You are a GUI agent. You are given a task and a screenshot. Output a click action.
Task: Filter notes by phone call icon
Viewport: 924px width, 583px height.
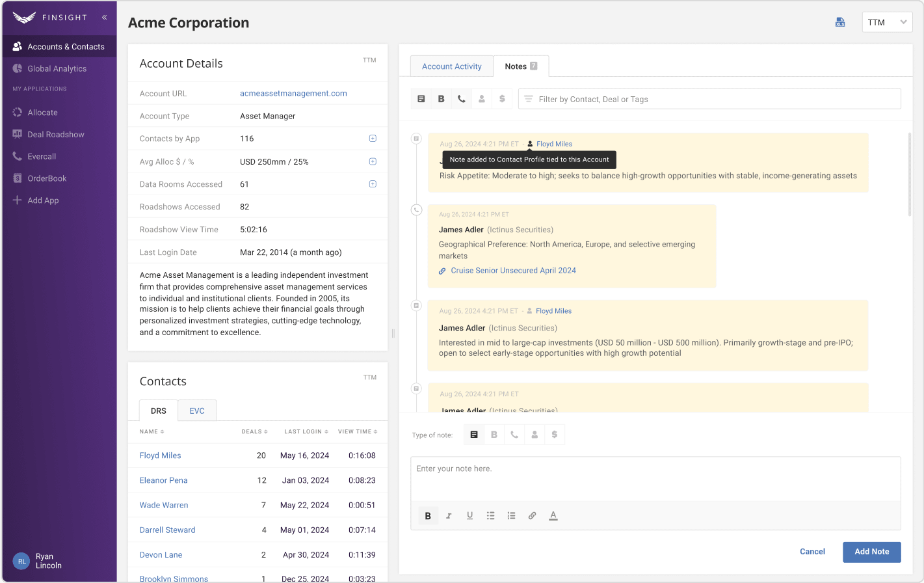coord(461,99)
